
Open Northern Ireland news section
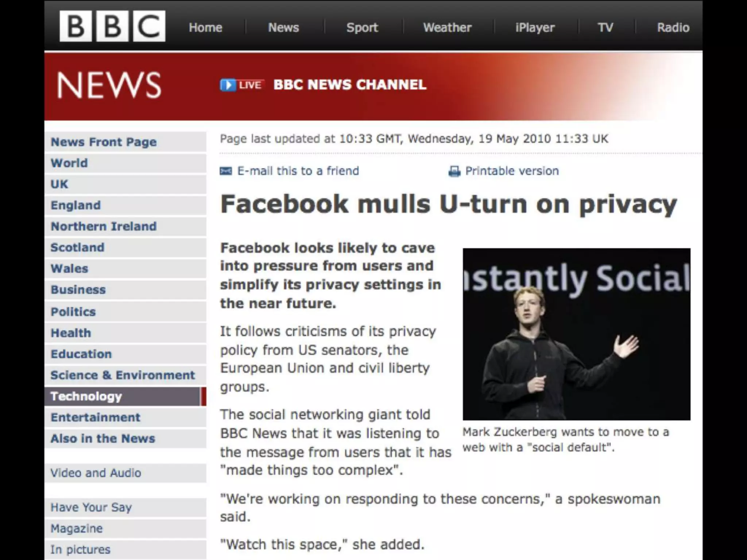click(125, 226)
